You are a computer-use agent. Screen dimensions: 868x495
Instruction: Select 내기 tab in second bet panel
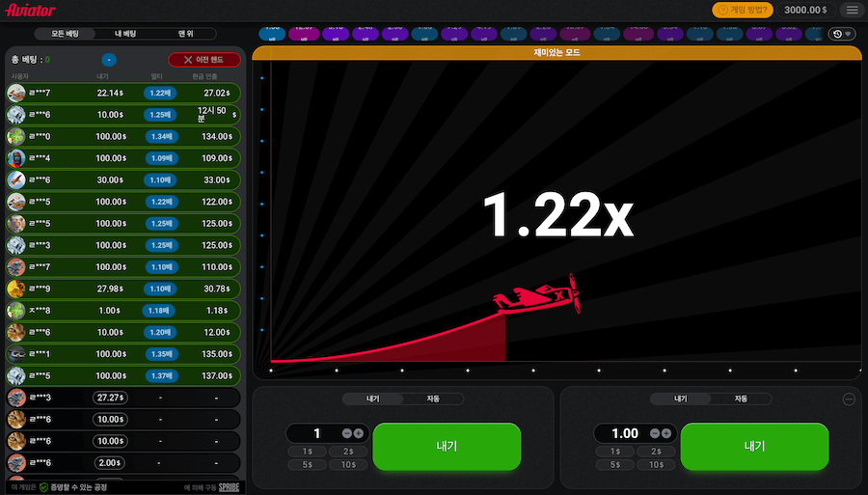(x=680, y=399)
